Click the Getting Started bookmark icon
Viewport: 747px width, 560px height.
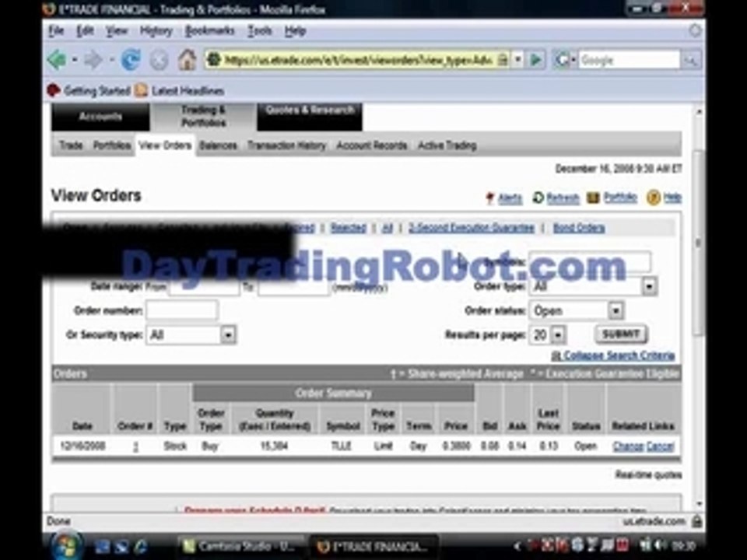54,90
